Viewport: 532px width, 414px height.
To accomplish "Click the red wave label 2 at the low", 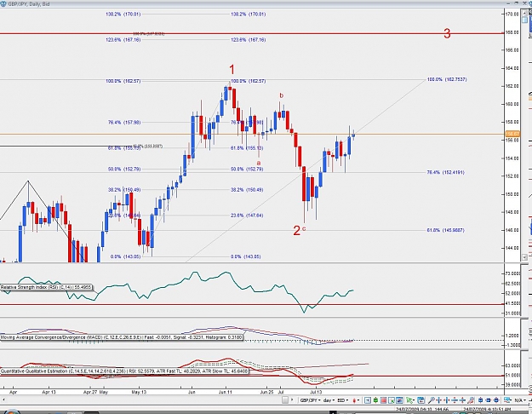I will point(296,231).
